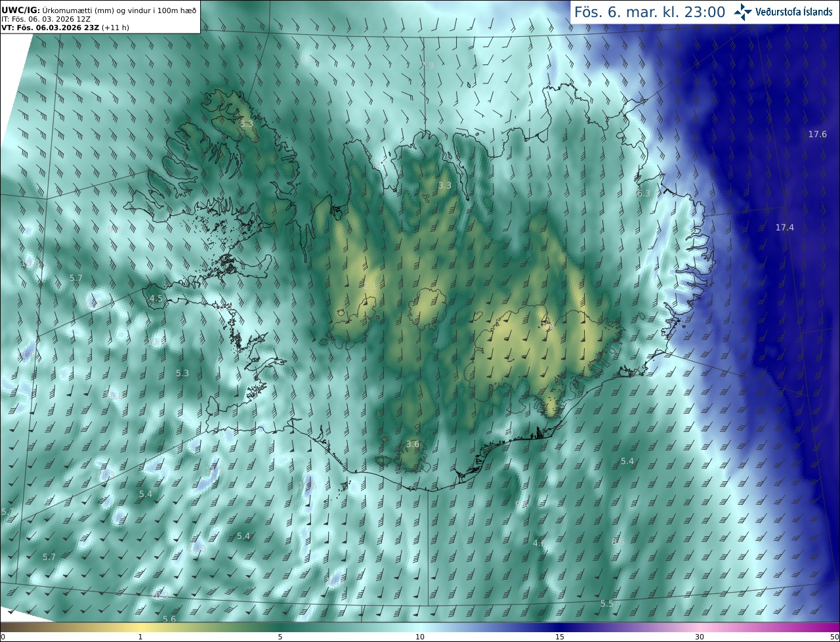Click the 5.6 value on the map
The image size is (840, 642).
pyautogui.click(x=169, y=619)
